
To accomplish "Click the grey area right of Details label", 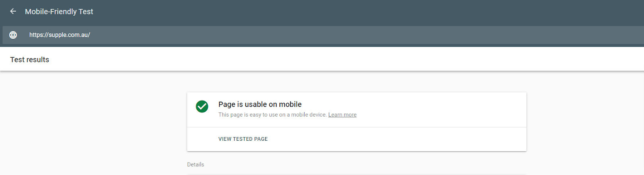I will (362, 165).
